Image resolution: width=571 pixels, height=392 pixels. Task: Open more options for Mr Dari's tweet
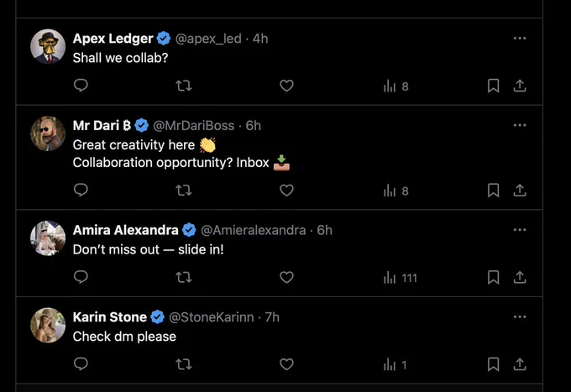(520, 125)
